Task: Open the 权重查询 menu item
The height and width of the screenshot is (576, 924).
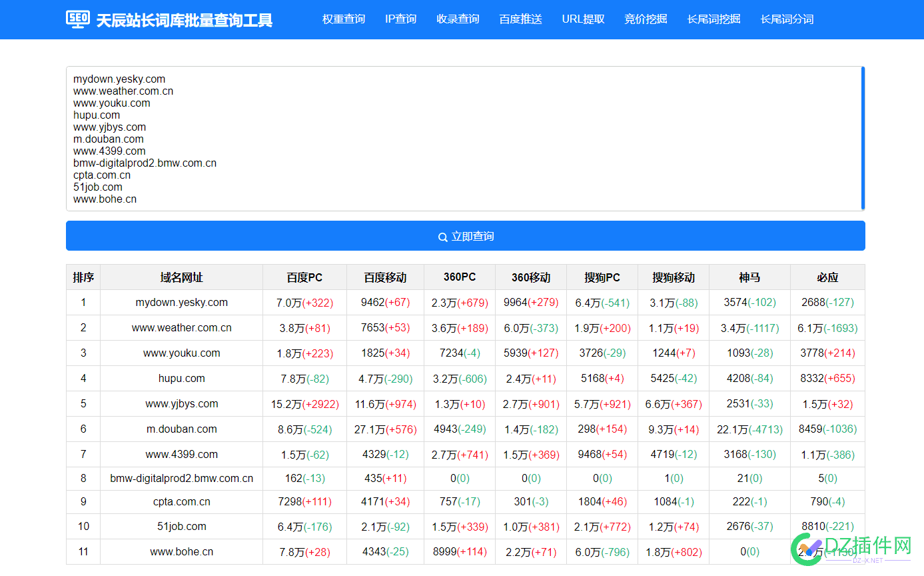Action: 344,19
